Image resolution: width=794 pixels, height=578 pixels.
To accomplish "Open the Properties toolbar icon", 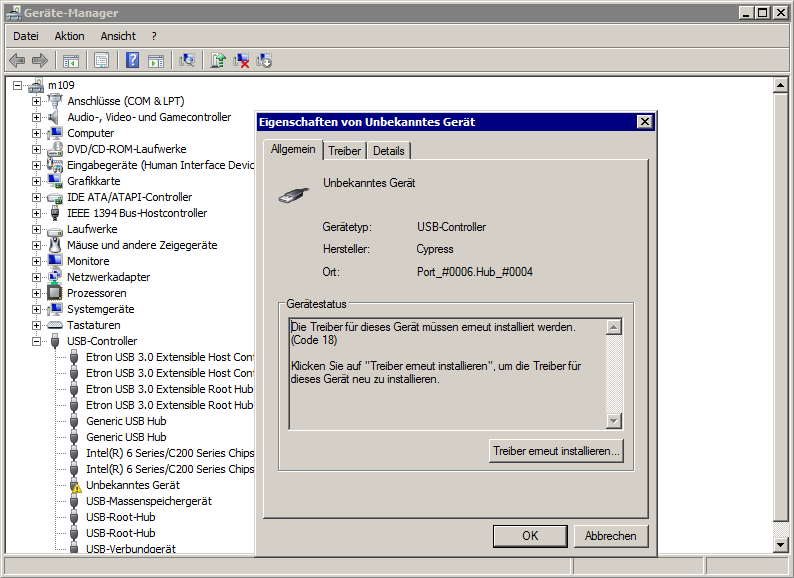I will click(x=101, y=61).
